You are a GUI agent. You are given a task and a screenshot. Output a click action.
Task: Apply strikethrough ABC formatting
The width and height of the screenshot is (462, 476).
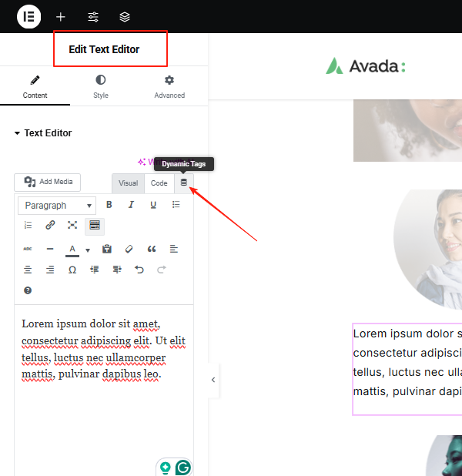click(28, 249)
